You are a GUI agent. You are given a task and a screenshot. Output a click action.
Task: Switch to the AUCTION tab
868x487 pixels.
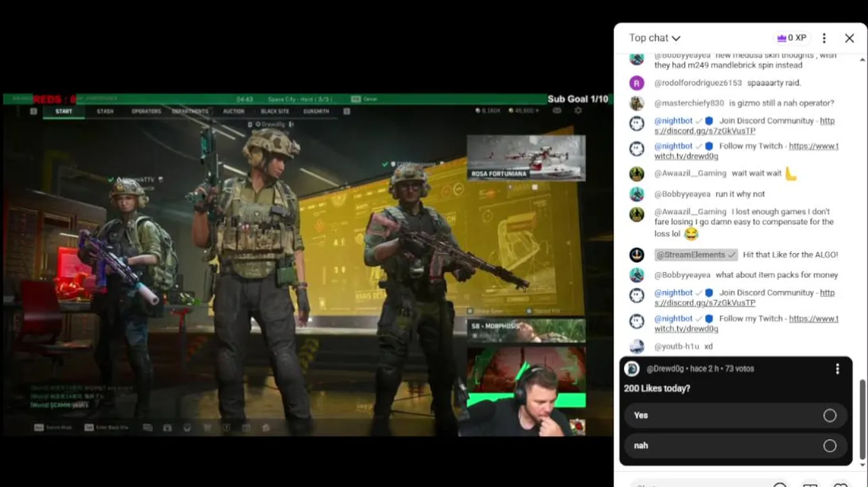click(233, 112)
